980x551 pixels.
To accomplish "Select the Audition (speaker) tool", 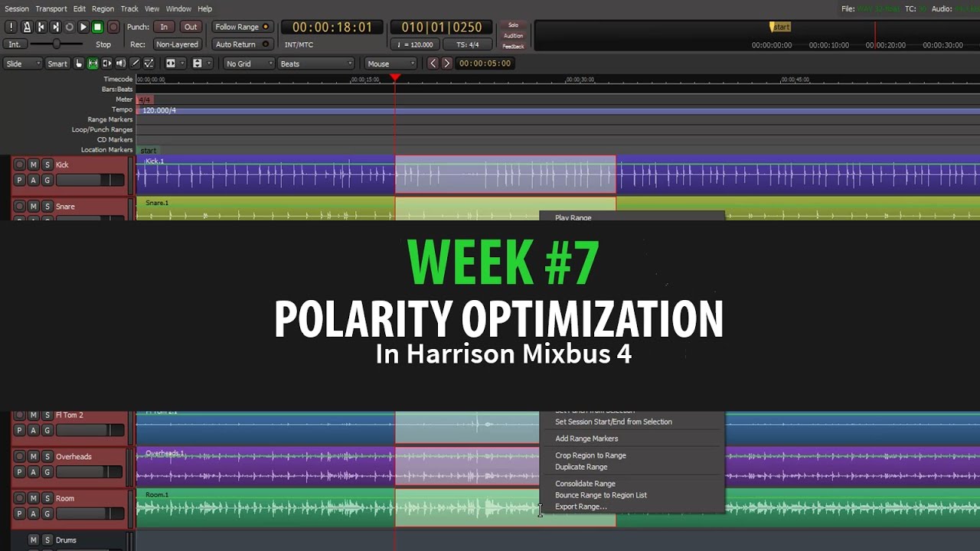I will pyautogui.click(x=121, y=64).
